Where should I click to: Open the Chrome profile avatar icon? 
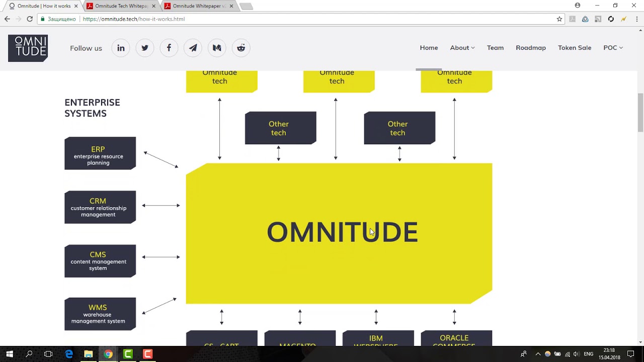[578, 6]
